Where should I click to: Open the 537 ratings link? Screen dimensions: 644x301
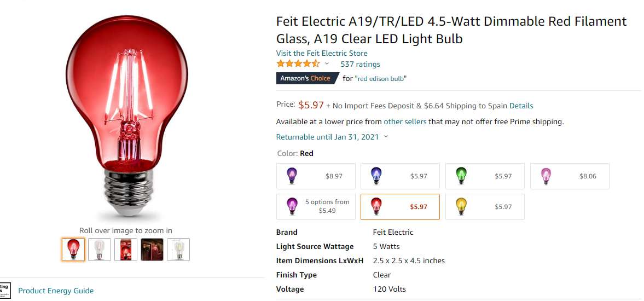(360, 64)
